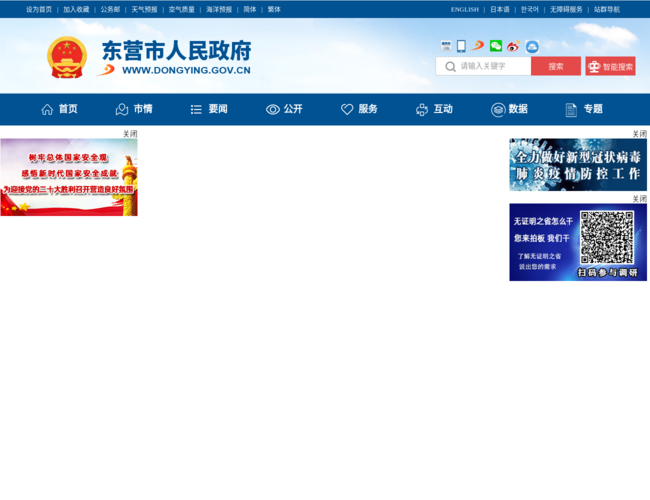
Task: Open the 公开 menu with eye icon
Action: point(284,109)
